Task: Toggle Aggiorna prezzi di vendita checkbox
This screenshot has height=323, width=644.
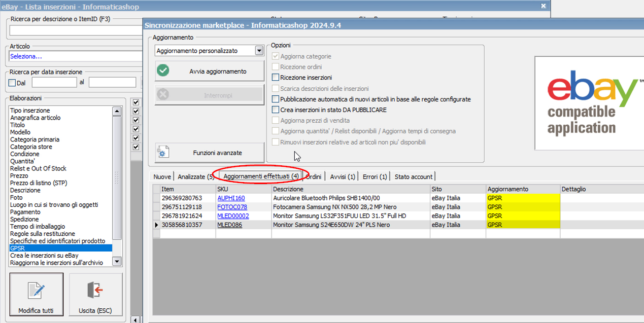Action: point(276,121)
